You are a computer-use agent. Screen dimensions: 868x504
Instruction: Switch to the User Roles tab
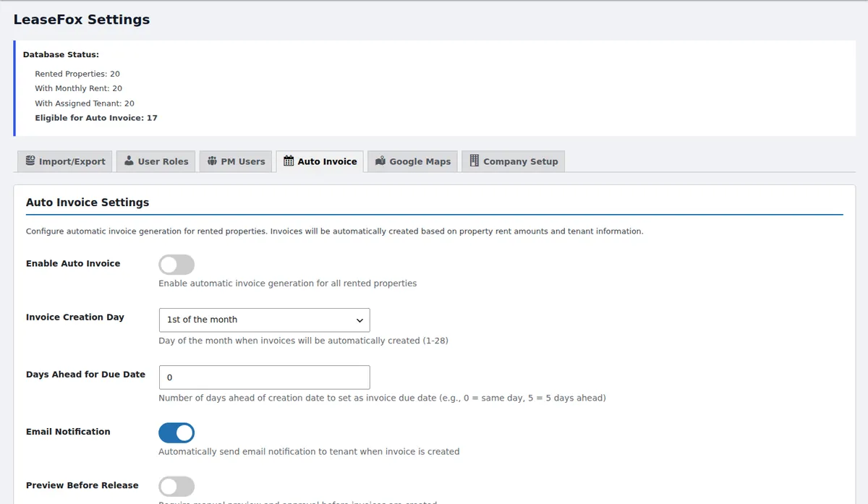(x=156, y=161)
